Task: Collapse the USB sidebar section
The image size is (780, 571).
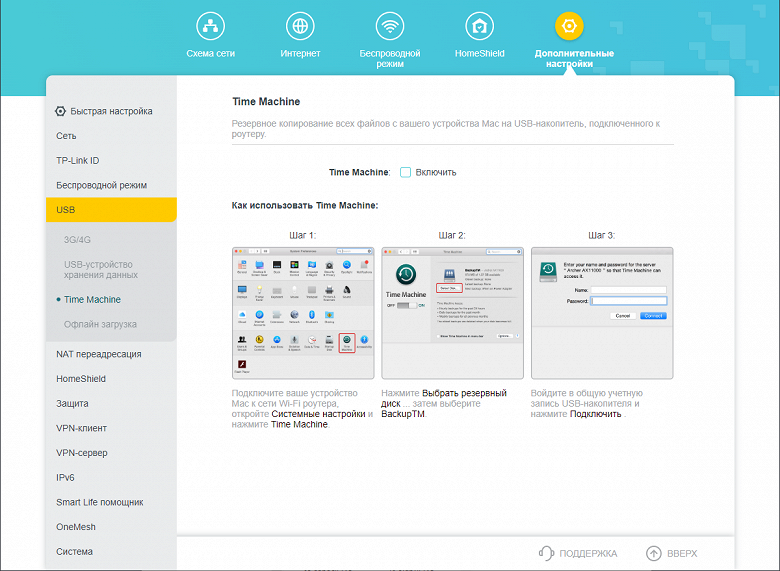Action: pos(111,209)
